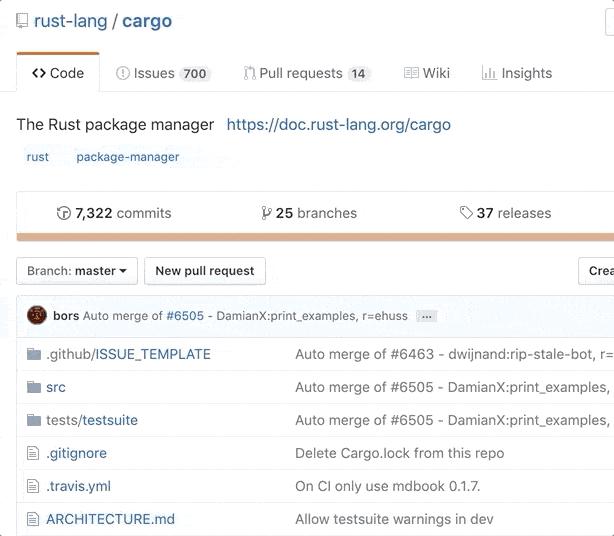
Task: View the Insights tab
Action: coord(517,73)
